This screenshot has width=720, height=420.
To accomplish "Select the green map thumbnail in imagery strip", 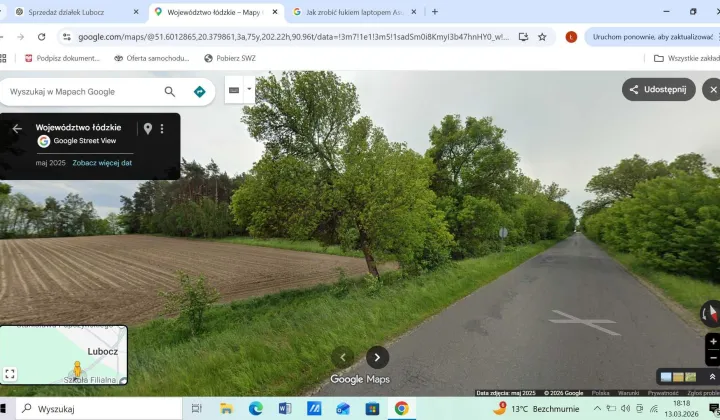I will click(691, 377).
